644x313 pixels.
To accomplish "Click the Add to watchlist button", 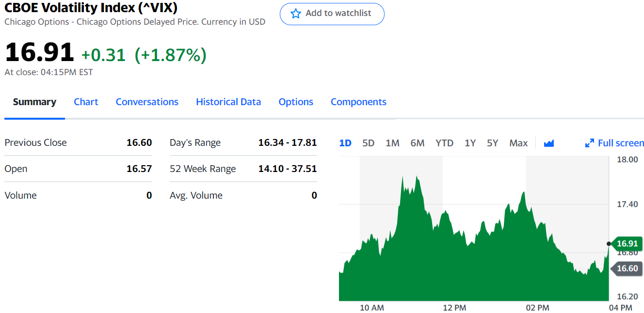I will click(332, 14).
